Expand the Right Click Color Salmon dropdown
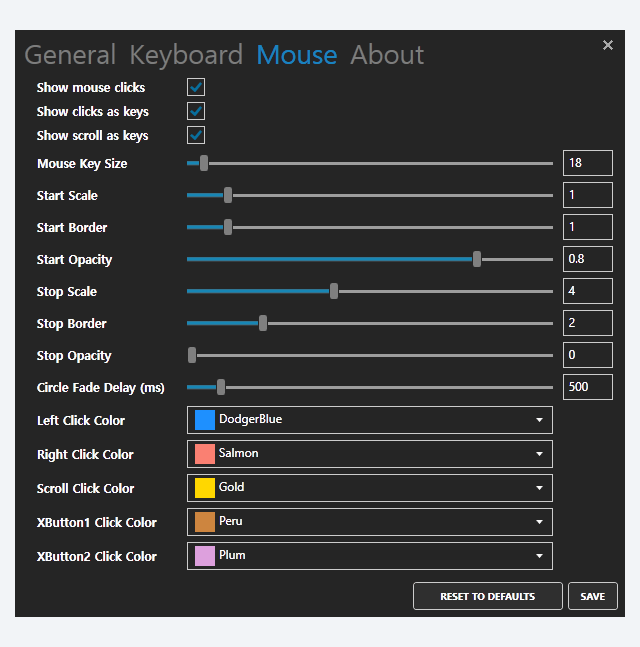Screen dimensions: 640x647 (x=370, y=454)
